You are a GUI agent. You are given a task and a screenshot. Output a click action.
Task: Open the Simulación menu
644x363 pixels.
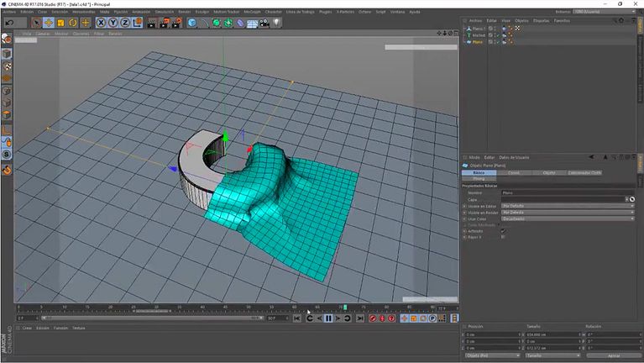tap(165, 12)
